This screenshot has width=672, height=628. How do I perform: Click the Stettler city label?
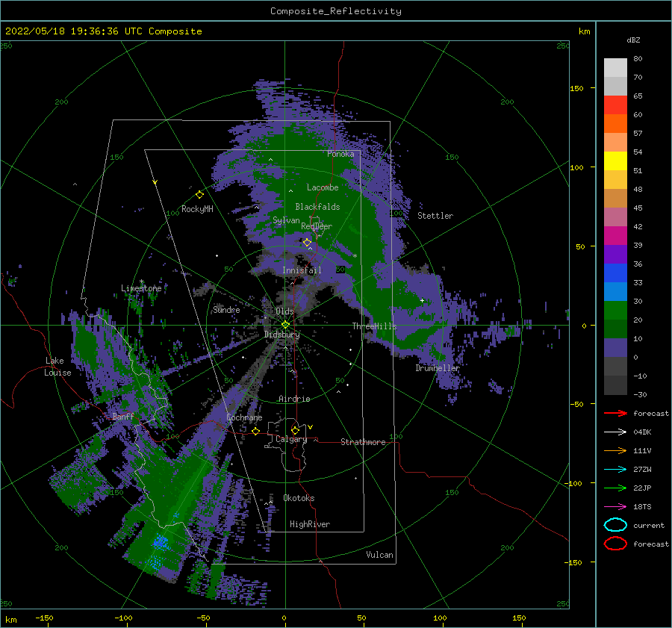[435, 216]
